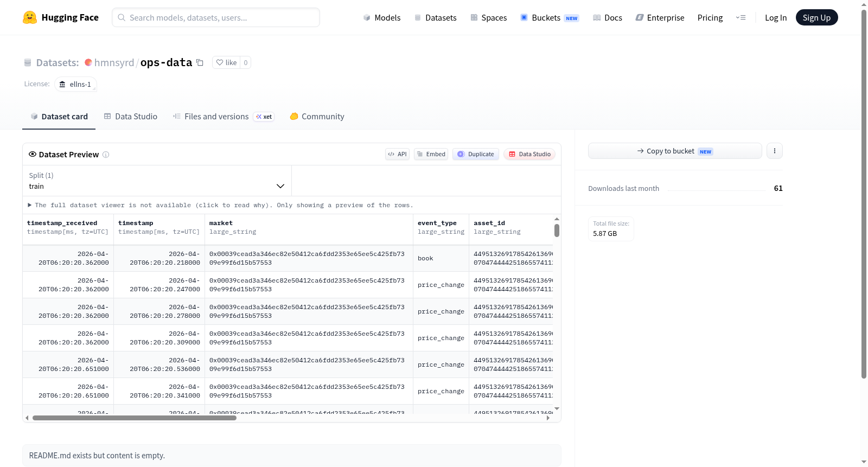Focus the search models input field
Viewport: 868px width, 467px height.
pyautogui.click(x=216, y=17)
